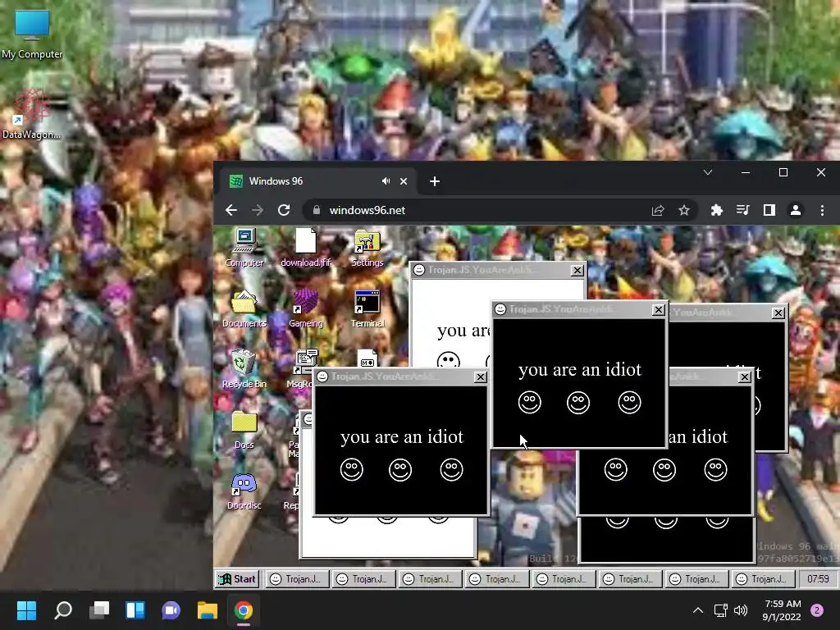This screenshot has width=840, height=630.
Task: Open Chat on the taskbar
Action: point(171,610)
